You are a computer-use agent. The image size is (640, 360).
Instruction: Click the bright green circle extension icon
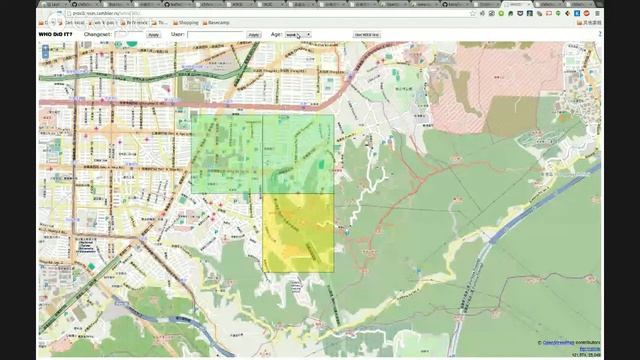(501, 13)
